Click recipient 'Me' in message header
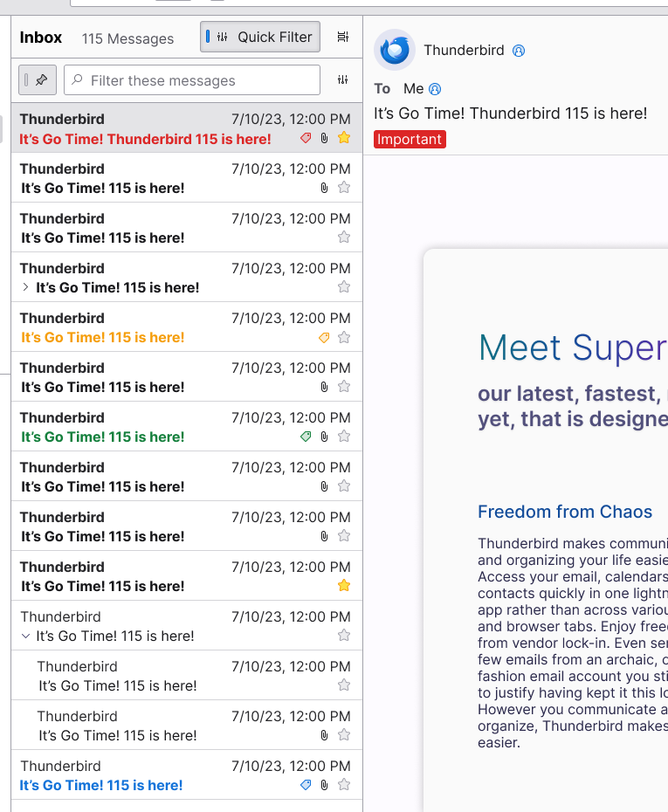Screen dimensions: 668x812 (413, 88)
